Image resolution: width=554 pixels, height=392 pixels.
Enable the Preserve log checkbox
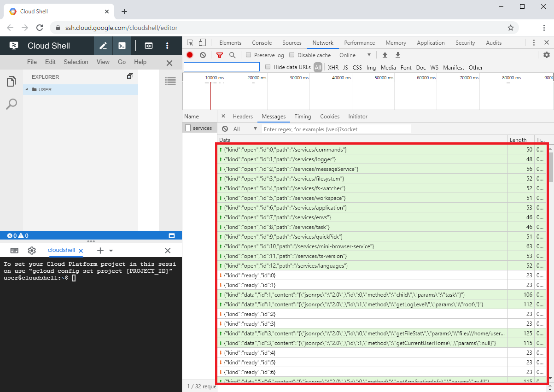tap(249, 55)
